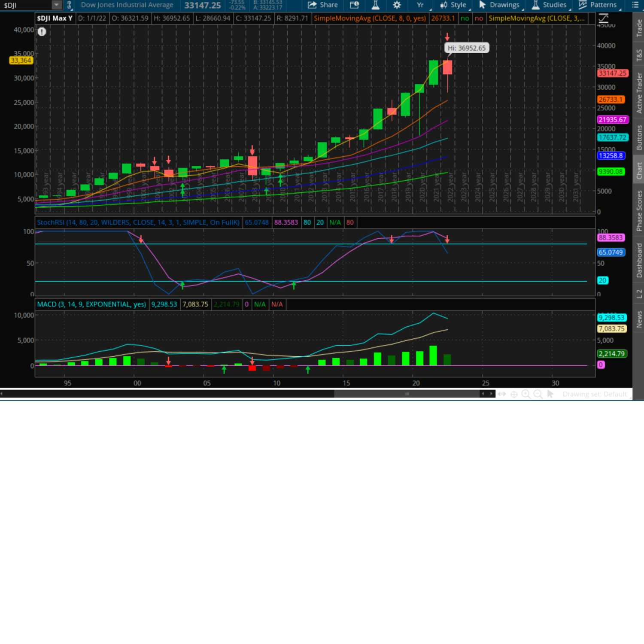
Task: Open the Yr timeframe dropdown
Action: [420, 5]
